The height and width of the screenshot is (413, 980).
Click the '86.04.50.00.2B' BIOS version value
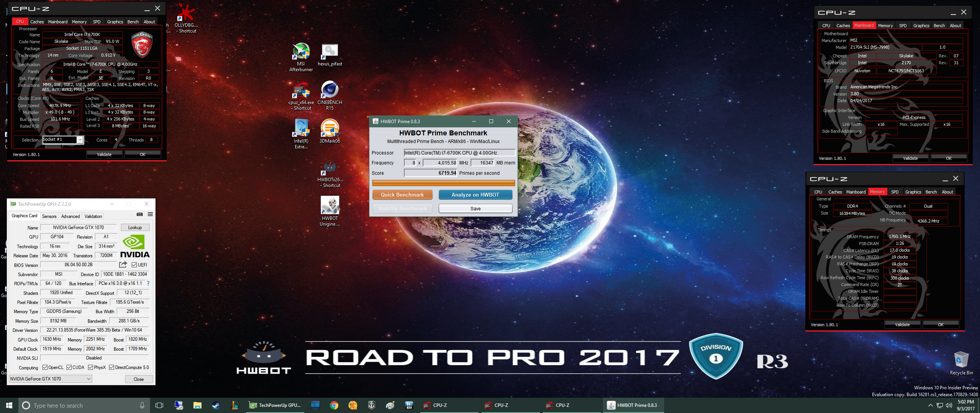[78, 265]
